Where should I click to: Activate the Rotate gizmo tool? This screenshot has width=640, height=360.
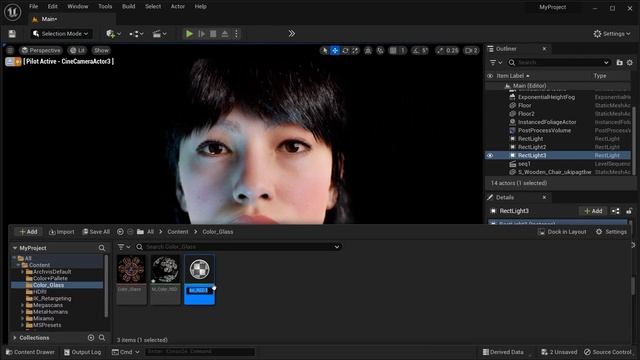pyautogui.click(x=345, y=51)
